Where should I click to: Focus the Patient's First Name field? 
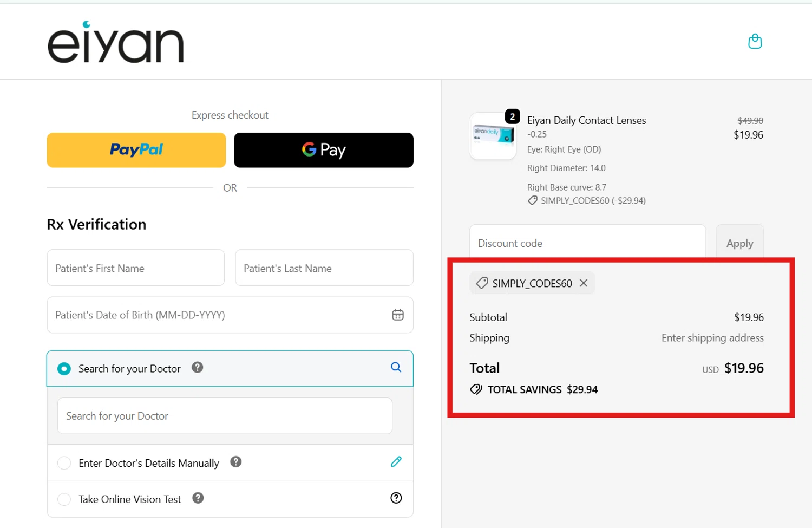pyautogui.click(x=136, y=268)
